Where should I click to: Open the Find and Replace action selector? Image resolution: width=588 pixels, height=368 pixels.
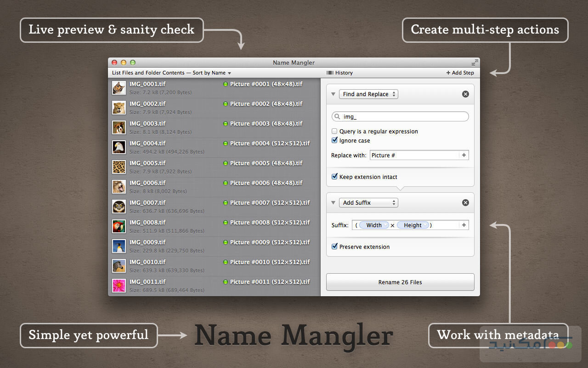pyautogui.click(x=368, y=94)
